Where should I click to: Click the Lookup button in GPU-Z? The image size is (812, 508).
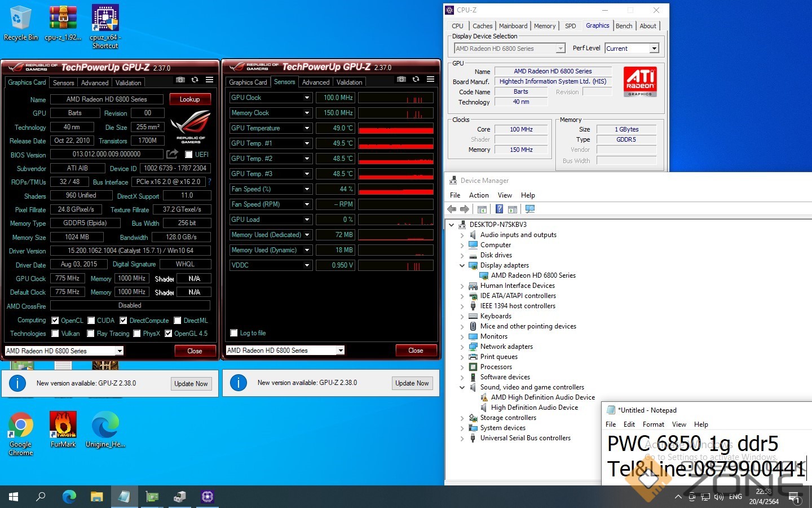coord(189,99)
